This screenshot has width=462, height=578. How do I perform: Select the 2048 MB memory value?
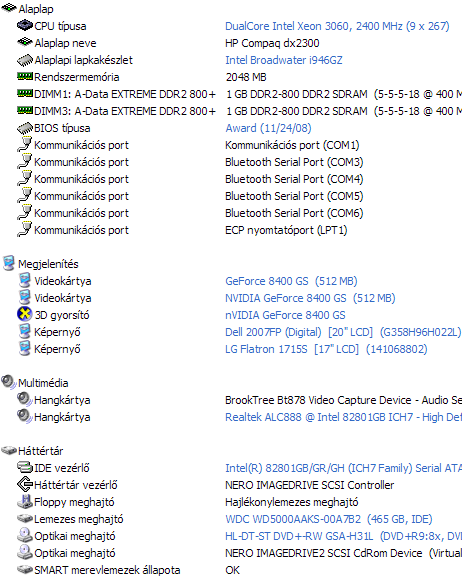coord(246,77)
